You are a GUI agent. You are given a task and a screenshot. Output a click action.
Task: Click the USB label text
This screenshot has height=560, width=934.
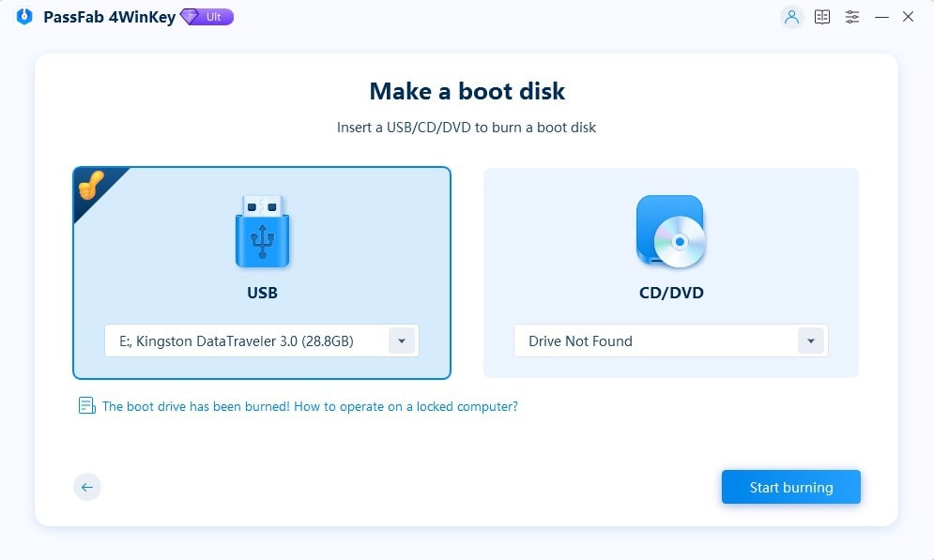click(x=262, y=293)
